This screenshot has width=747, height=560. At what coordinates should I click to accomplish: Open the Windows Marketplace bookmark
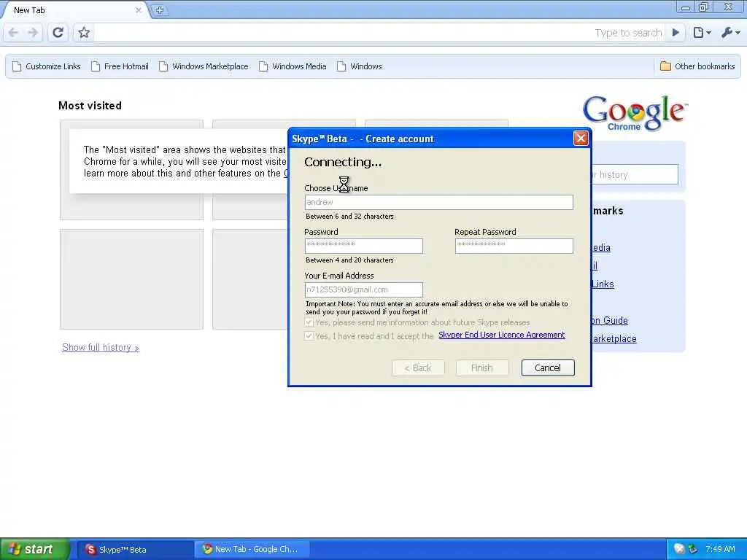204,66
